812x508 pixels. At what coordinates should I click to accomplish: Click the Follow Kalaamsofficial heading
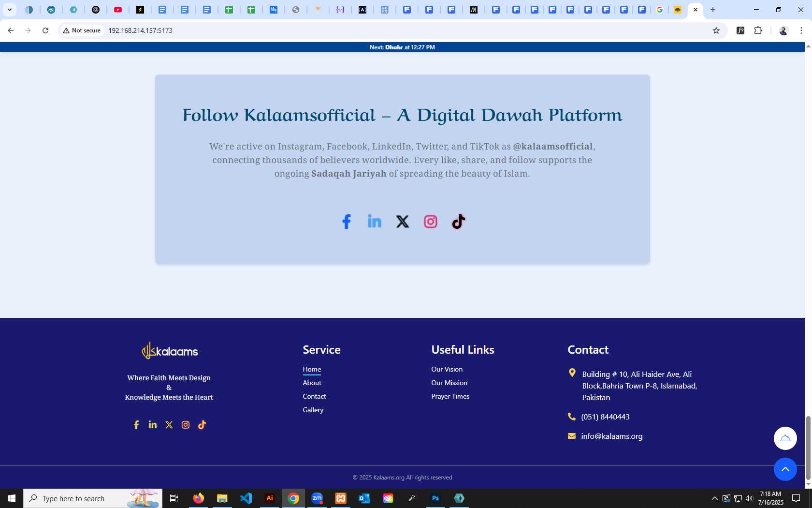(x=402, y=115)
